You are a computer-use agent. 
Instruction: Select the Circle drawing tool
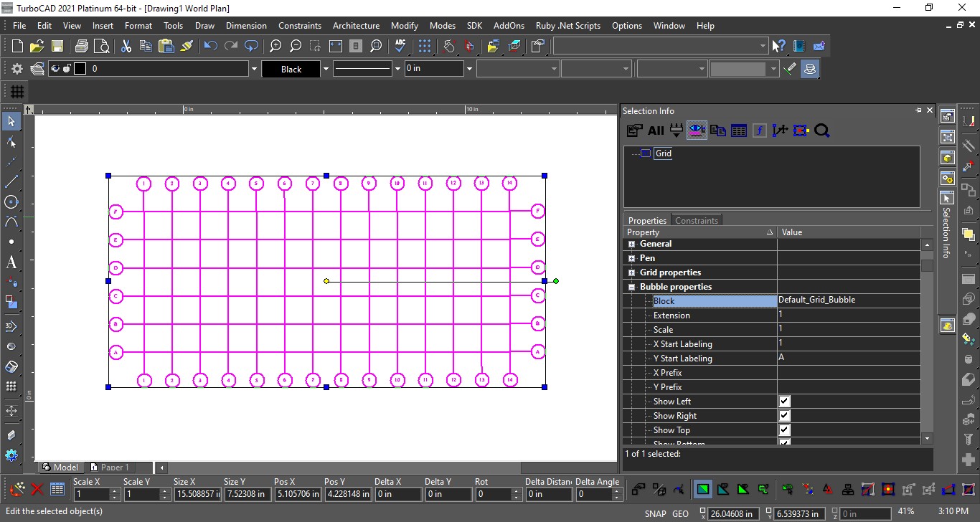click(x=11, y=201)
